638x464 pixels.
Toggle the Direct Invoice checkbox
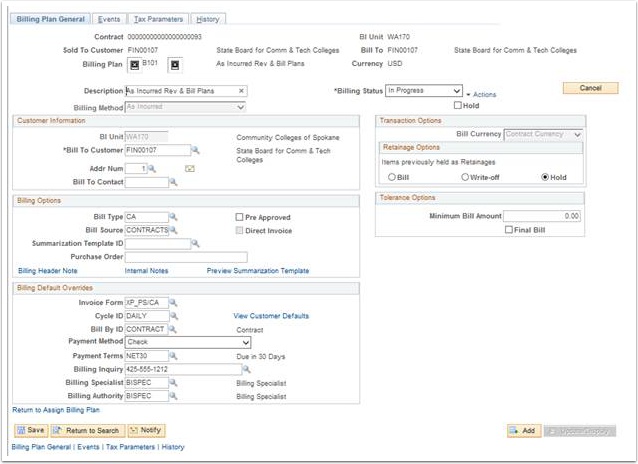pyautogui.click(x=239, y=230)
